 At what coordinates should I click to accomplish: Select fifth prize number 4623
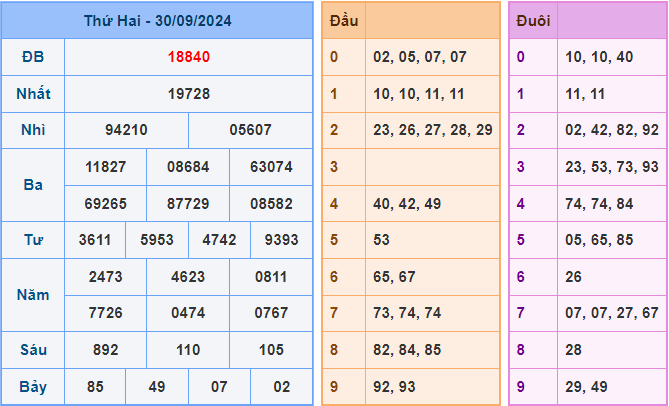(188, 277)
